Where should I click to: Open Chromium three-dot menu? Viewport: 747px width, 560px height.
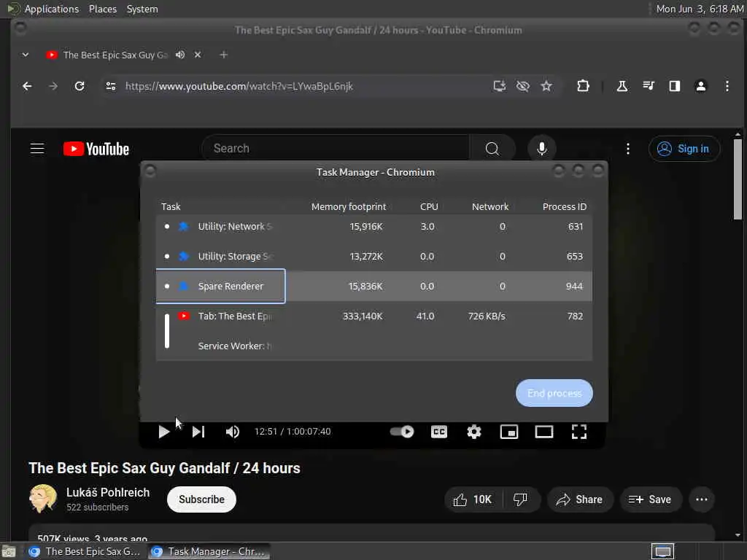pos(727,86)
